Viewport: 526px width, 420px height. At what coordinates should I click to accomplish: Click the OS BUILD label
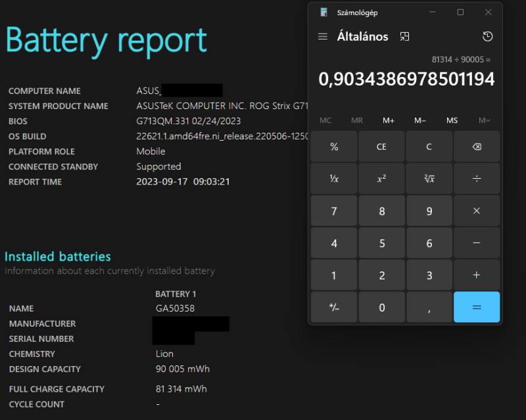tap(28, 137)
